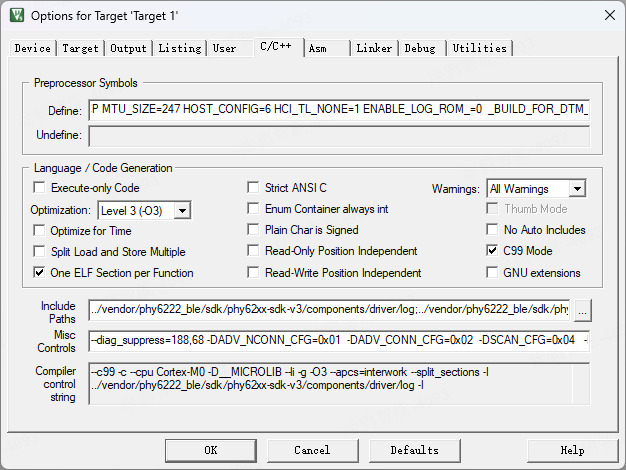Screen dimensions: 626x470
Task: Open Include Paths browse button
Action: tap(583, 311)
